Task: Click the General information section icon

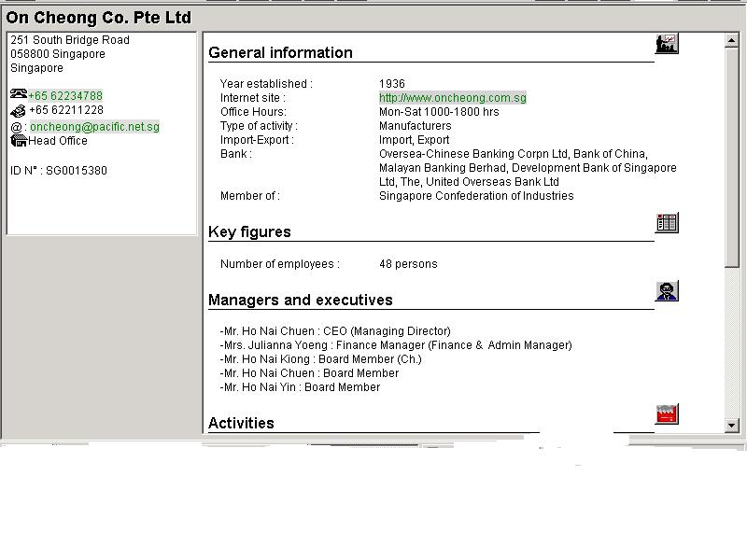Action: [x=667, y=44]
